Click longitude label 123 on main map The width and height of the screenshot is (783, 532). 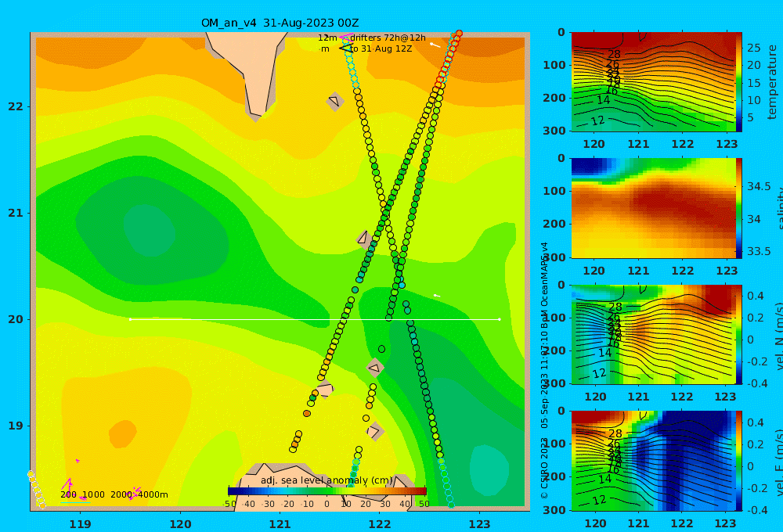tap(480, 524)
